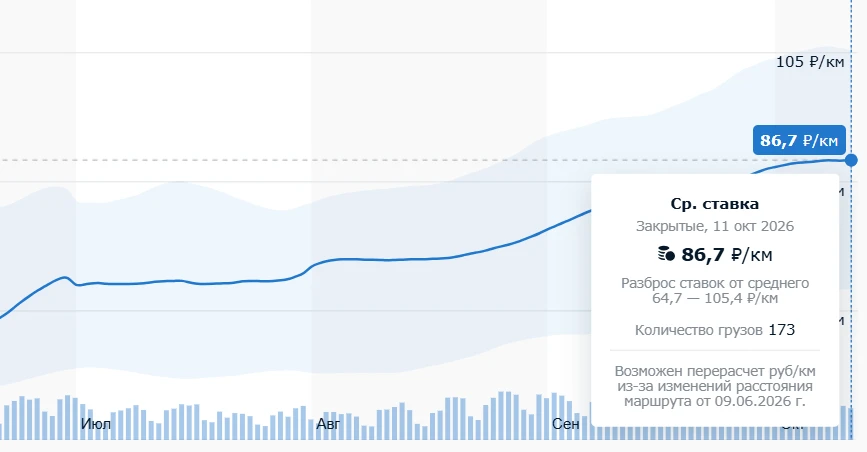The width and height of the screenshot is (867, 452).
Task: Click the bold 86,7 ₽/км tooltip value
Action: (727, 254)
